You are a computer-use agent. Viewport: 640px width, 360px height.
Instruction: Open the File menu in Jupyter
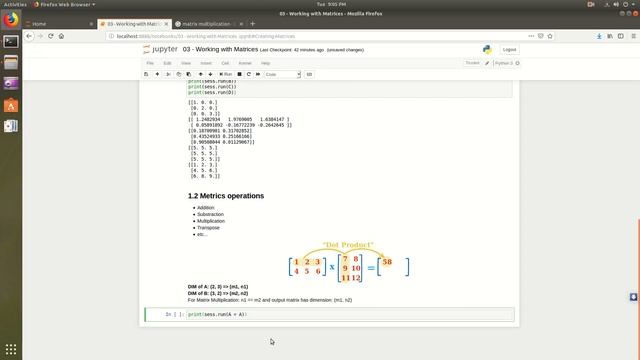[x=150, y=63]
